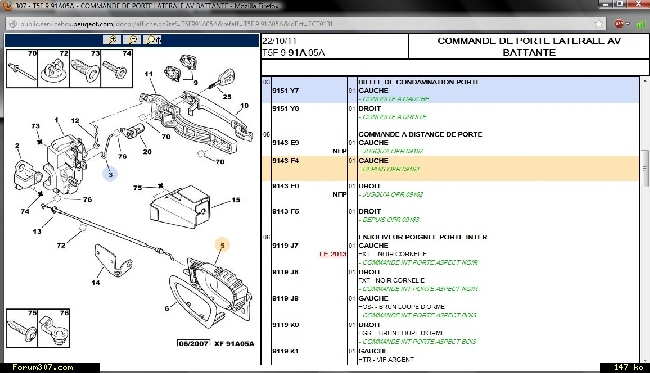Viewport: 650px width, 373px height.
Task: Click the zoom out magnifier icon
Action: tap(132, 39)
